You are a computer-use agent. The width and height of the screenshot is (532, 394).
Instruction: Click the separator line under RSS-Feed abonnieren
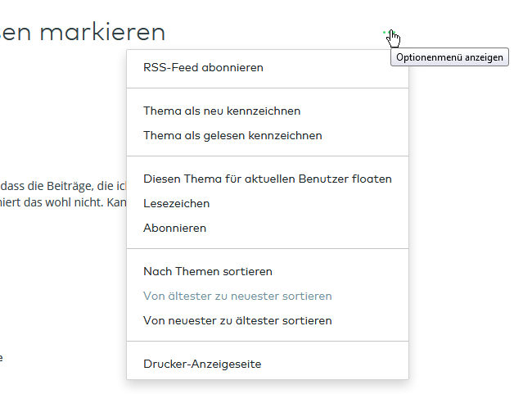[267, 88]
